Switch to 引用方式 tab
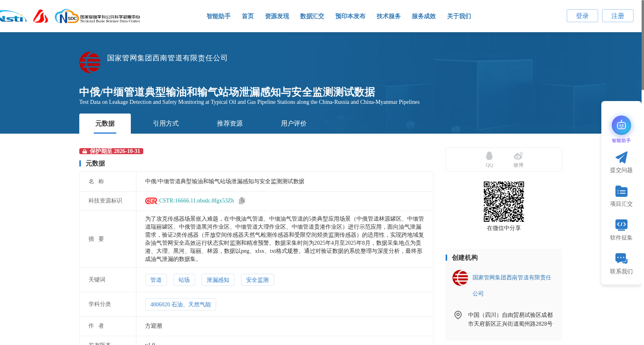 point(166,124)
